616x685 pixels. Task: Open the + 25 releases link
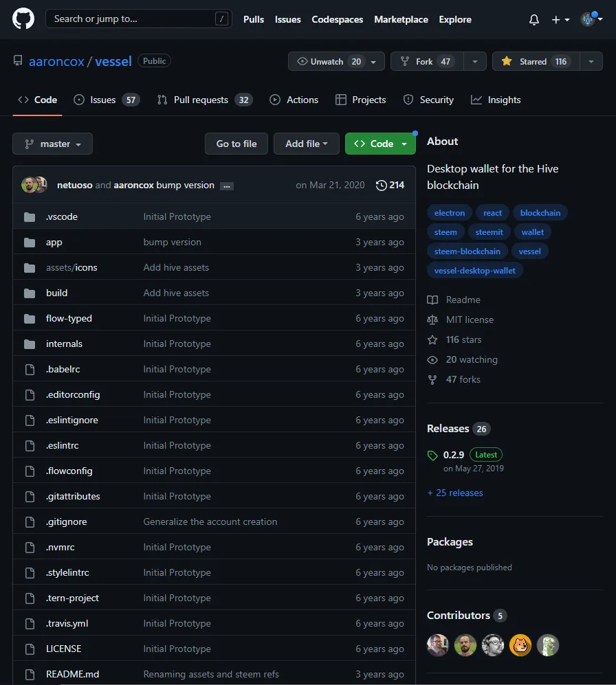click(x=455, y=493)
